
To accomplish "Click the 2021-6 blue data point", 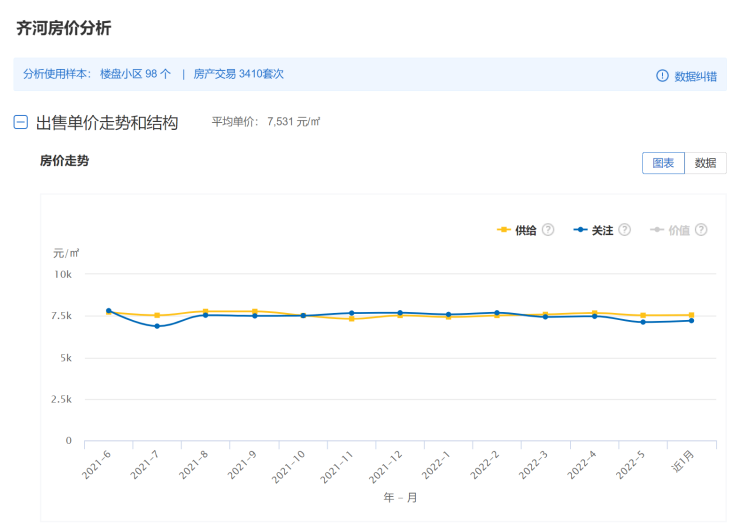I will (109, 311).
